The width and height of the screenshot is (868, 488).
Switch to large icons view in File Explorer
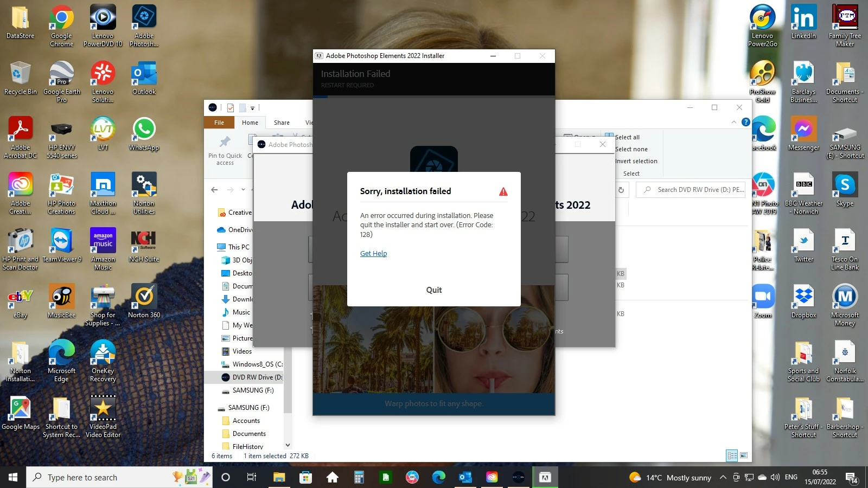point(744,455)
